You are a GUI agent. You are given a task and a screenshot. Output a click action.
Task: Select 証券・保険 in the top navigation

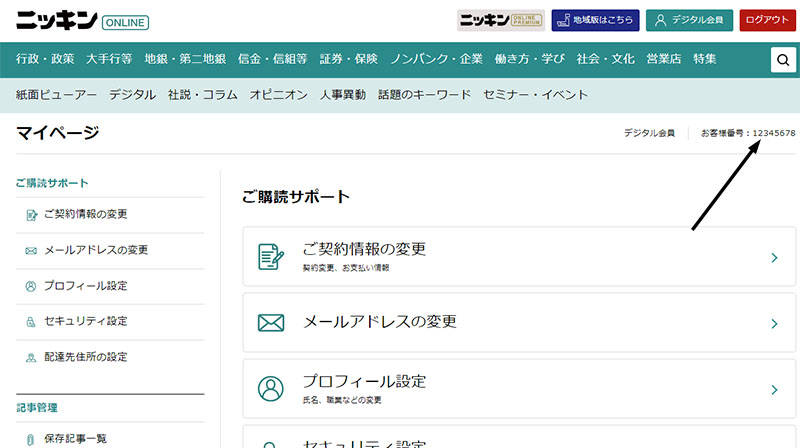(348, 59)
